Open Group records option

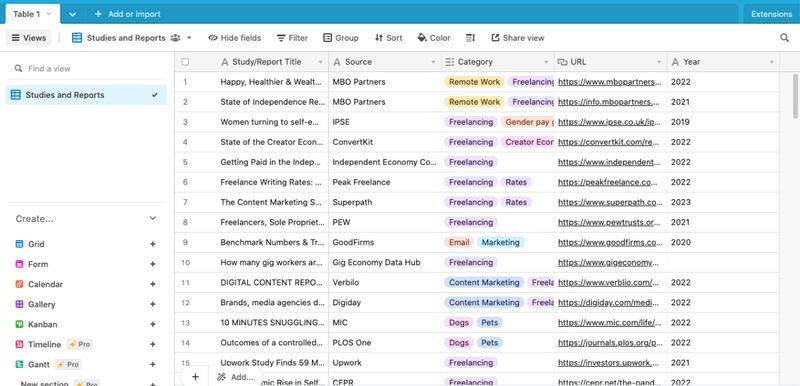341,38
